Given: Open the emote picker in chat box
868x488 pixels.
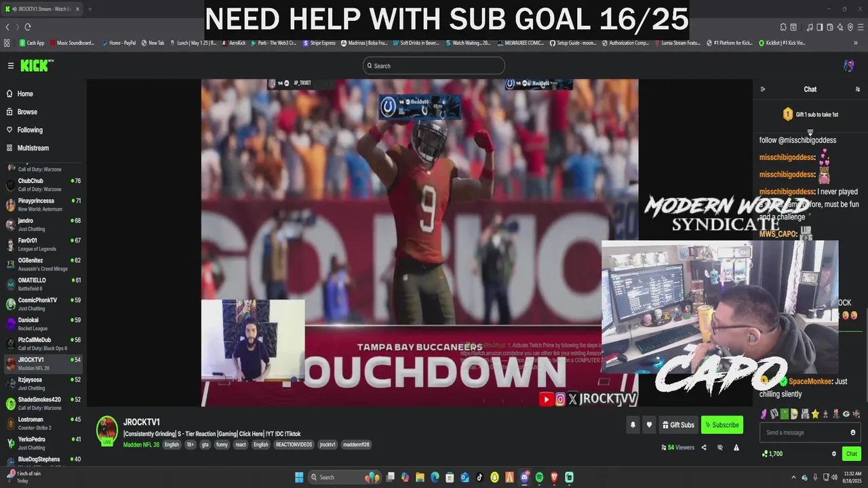Looking at the screenshot, I should coord(853,432).
